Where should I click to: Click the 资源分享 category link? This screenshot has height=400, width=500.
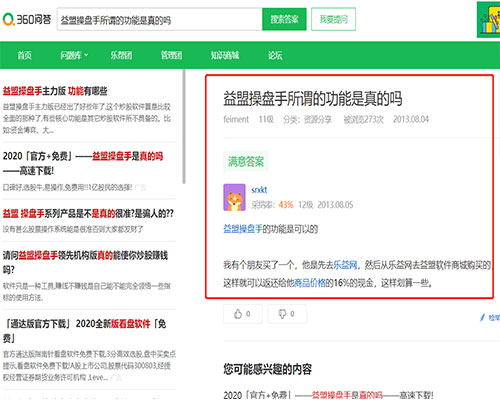pos(317,119)
